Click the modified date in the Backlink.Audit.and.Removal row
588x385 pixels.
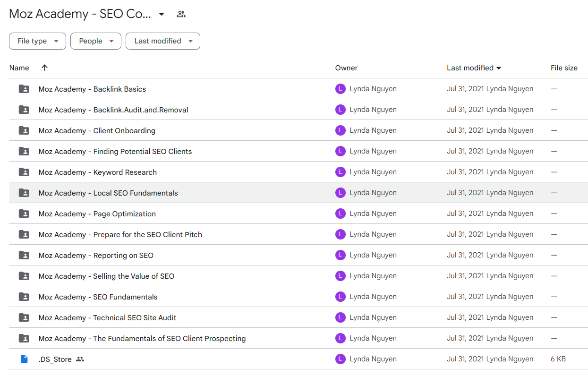(490, 110)
